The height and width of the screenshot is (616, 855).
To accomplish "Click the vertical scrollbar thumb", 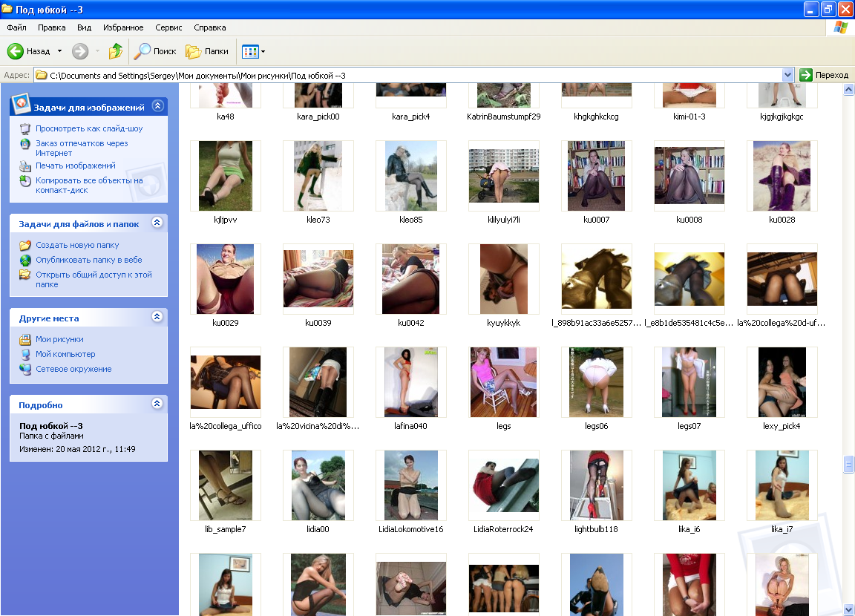I will [848, 463].
